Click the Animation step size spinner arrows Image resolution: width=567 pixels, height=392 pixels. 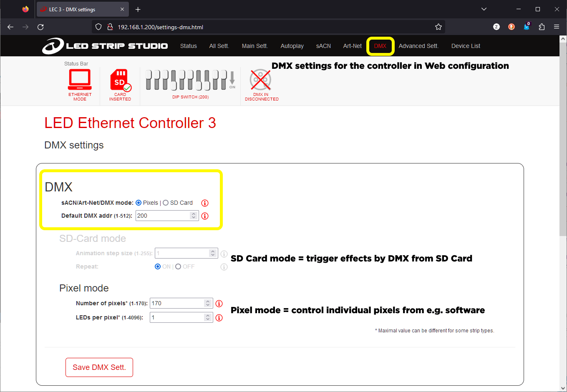point(213,253)
